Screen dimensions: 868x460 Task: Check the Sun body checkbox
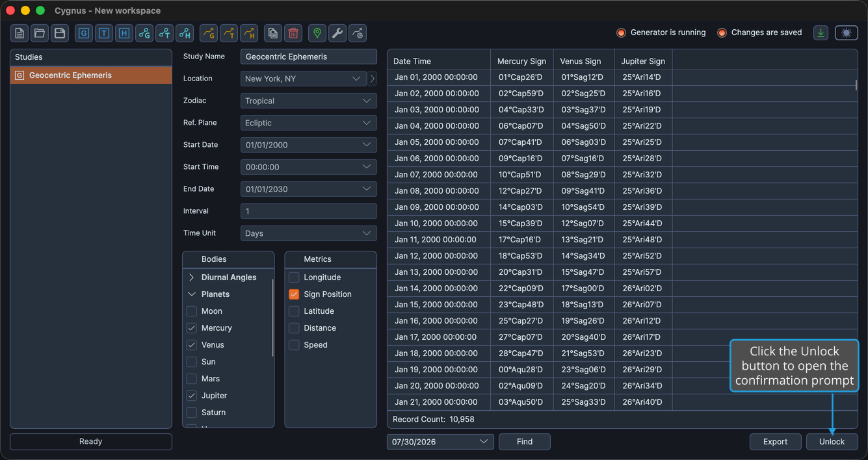tap(192, 362)
